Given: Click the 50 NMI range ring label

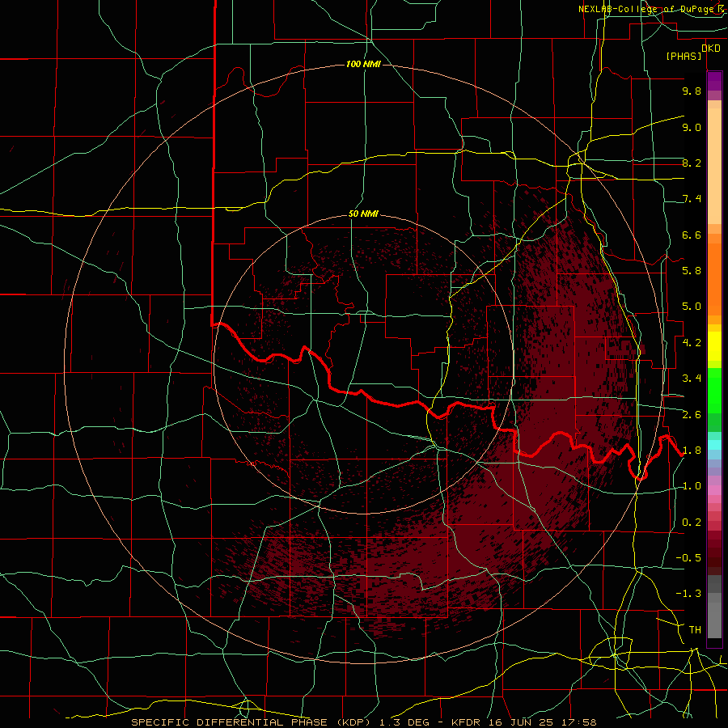Looking at the screenshot, I should [x=363, y=214].
